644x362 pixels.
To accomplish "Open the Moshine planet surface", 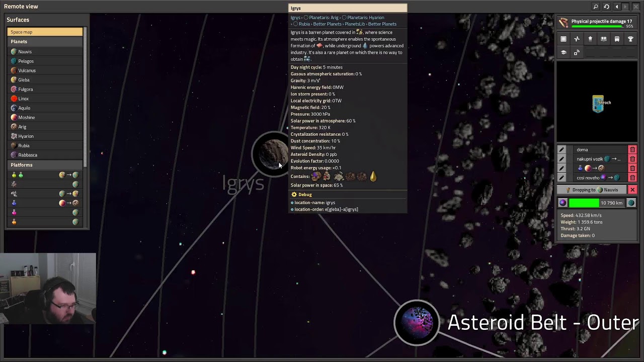I will point(45,117).
